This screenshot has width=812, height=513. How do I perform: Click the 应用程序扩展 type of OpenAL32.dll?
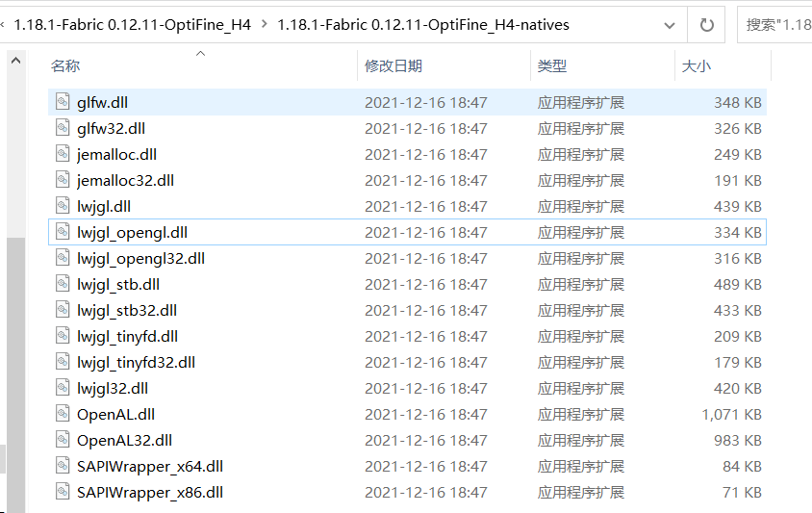click(x=581, y=441)
